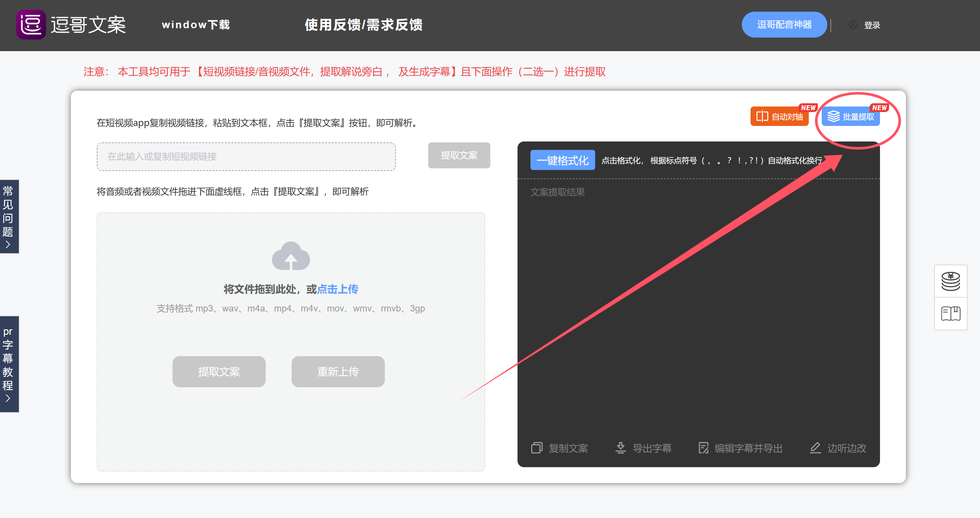Click the 逗哥文案 logo icon
980x518 pixels.
(31, 25)
